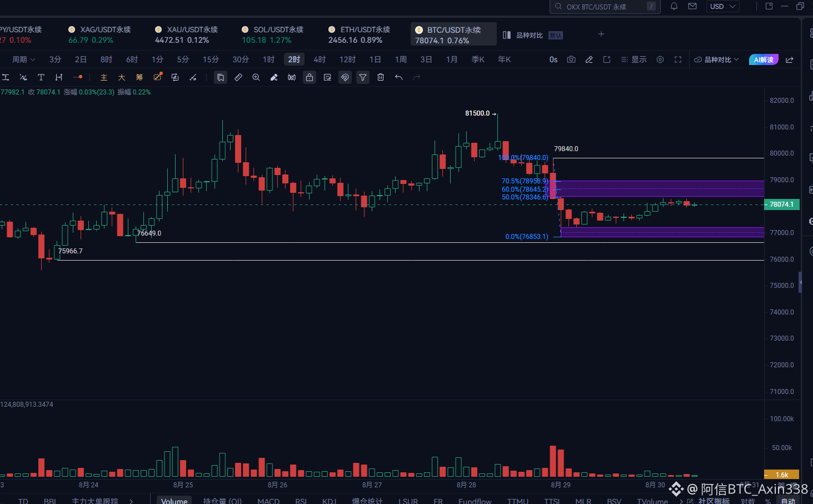
Task: Select the 4时 timeframe
Action: click(x=320, y=59)
